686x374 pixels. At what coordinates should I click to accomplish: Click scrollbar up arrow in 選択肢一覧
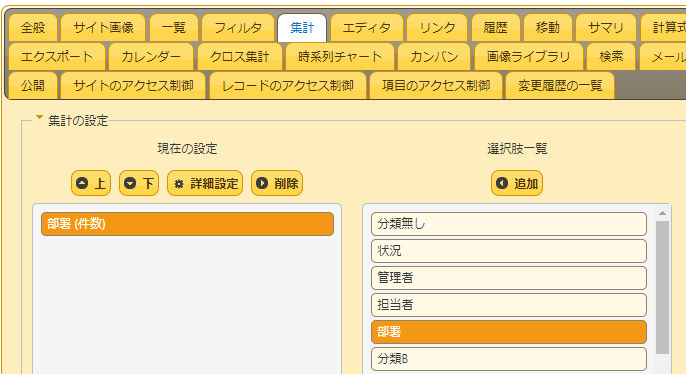[662, 213]
